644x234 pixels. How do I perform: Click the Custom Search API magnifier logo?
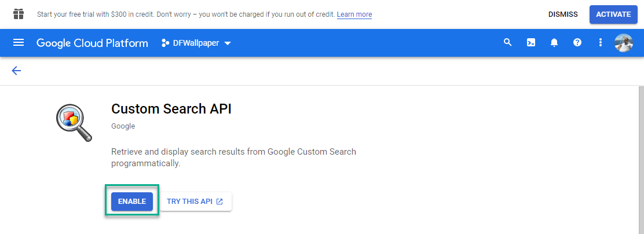74,123
